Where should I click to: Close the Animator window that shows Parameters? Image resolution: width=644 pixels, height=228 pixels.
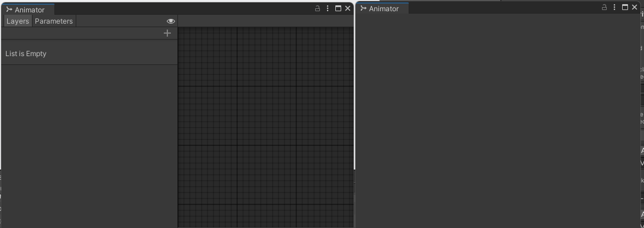pos(348,8)
